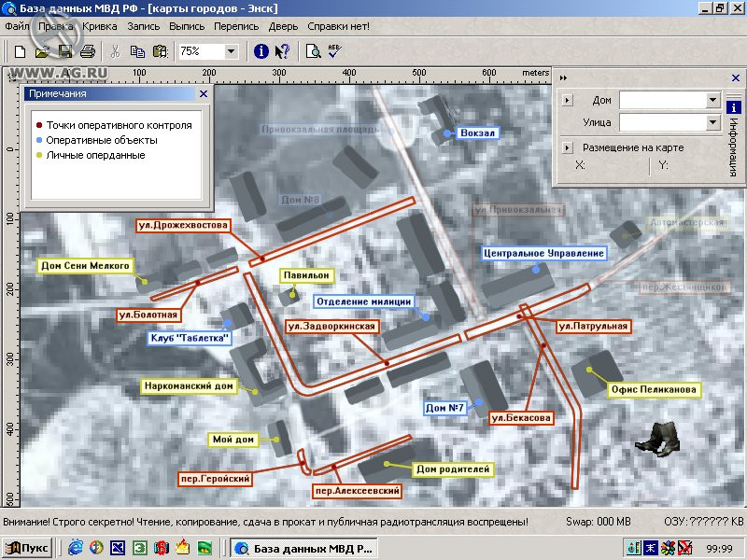The width and height of the screenshot is (747, 560).
Task: Run spell check with the ABC checkmark icon
Action: (x=335, y=51)
